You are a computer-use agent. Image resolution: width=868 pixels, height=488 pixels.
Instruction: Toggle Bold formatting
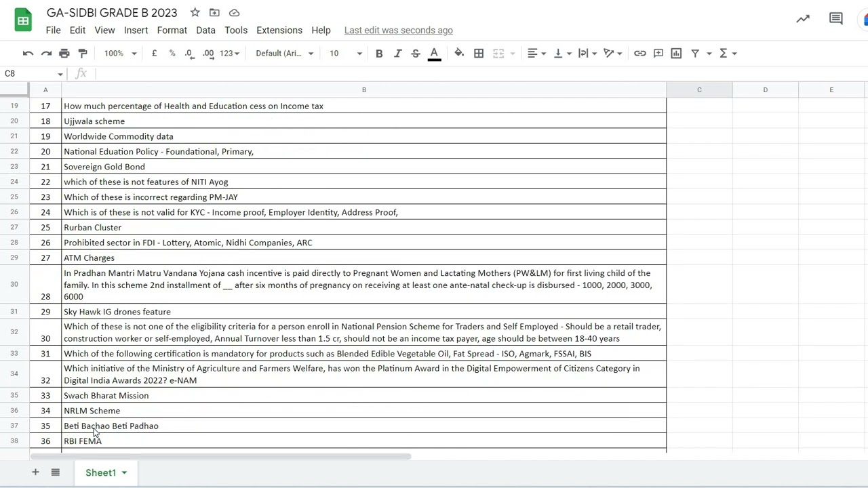coord(379,53)
